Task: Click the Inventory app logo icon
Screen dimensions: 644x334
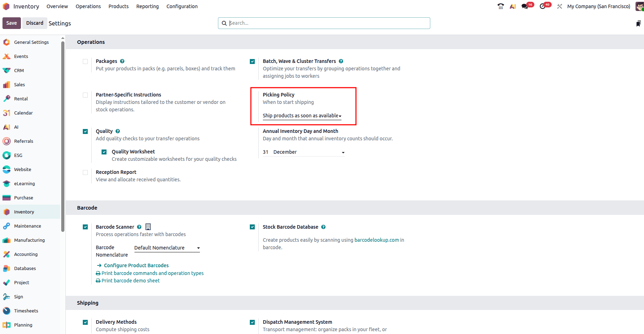Action: pos(6,6)
